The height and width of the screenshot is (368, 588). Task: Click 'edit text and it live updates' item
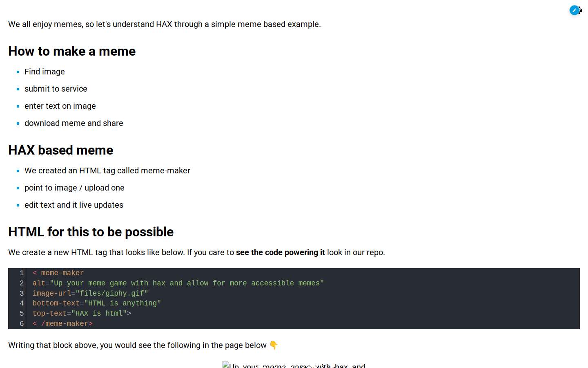click(x=74, y=205)
